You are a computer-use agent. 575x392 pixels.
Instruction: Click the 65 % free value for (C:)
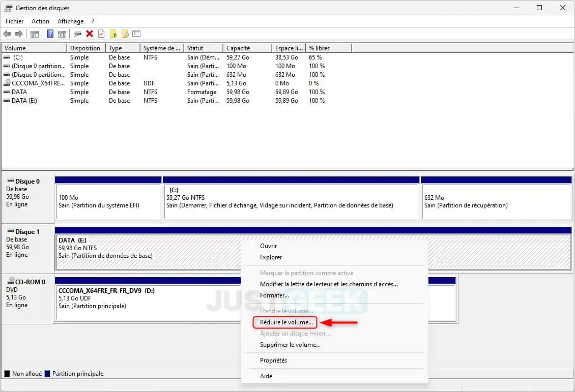pos(315,57)
